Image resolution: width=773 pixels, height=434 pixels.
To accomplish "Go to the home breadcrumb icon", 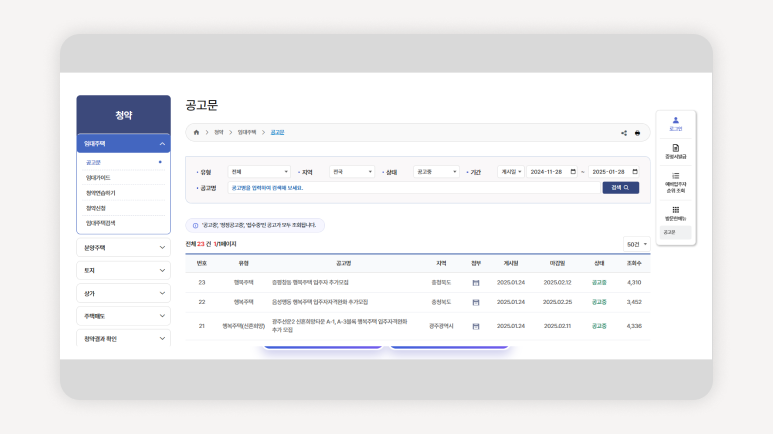I will coord(196,132).
